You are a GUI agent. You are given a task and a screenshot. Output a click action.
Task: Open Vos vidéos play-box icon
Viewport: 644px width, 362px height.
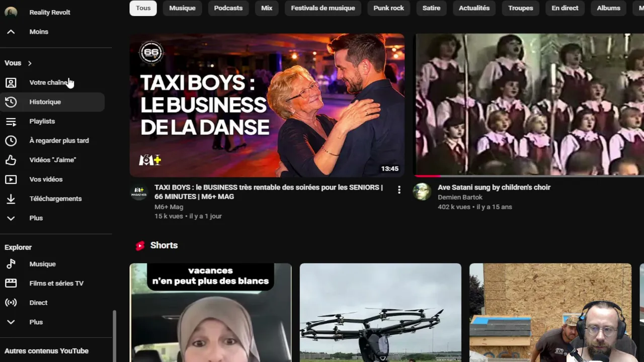(x=11, y=179)
